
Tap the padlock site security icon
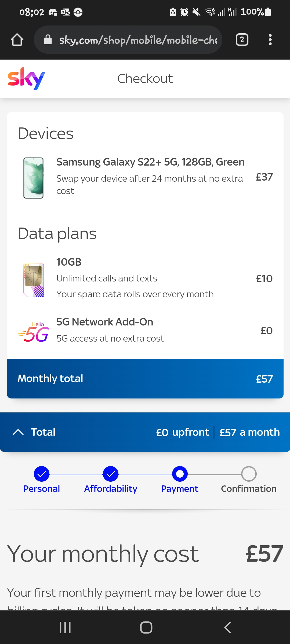[x=48, y=40]
